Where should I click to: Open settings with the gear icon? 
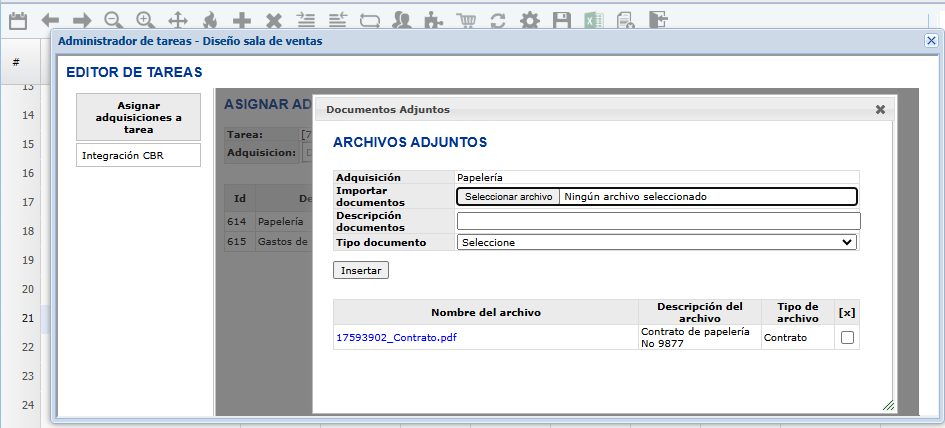pos(530,21)
